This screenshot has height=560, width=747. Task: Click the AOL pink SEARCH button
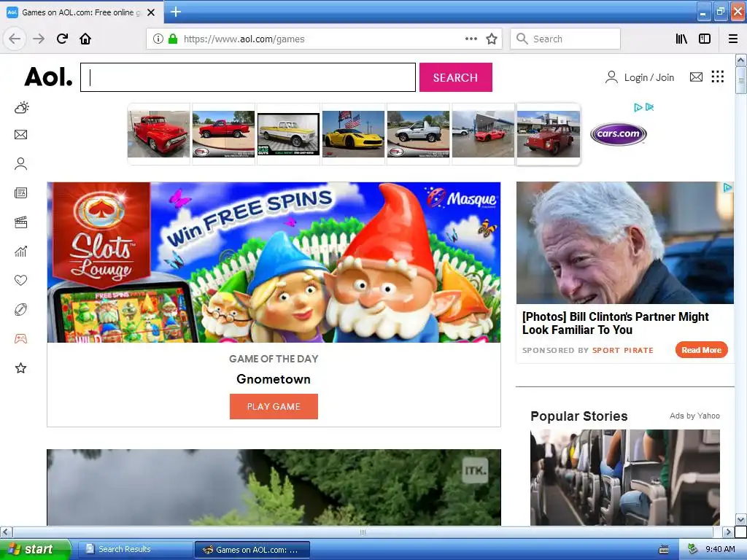click(x=455, y=77)
